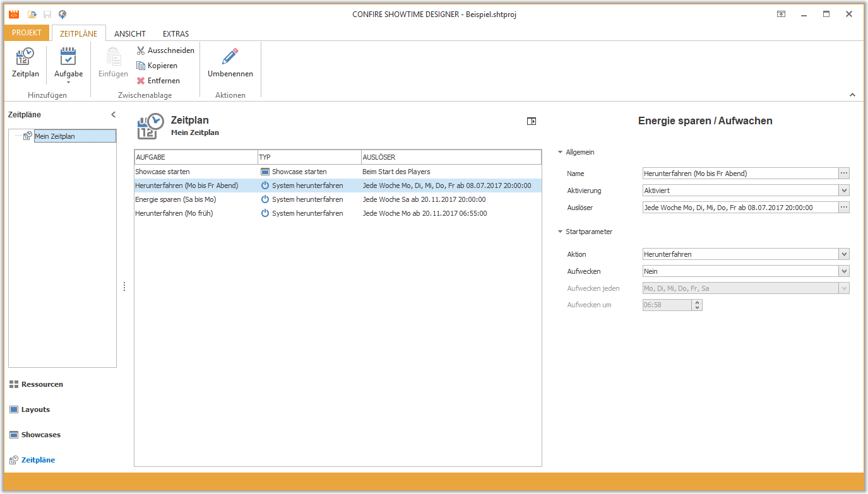Click the ribbon display options title-bar icon
This screenshot has height=494, width=868.
point(781,15)
